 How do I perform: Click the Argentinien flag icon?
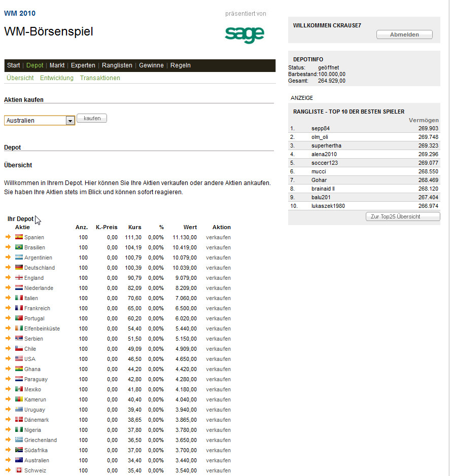click(19, 257)
